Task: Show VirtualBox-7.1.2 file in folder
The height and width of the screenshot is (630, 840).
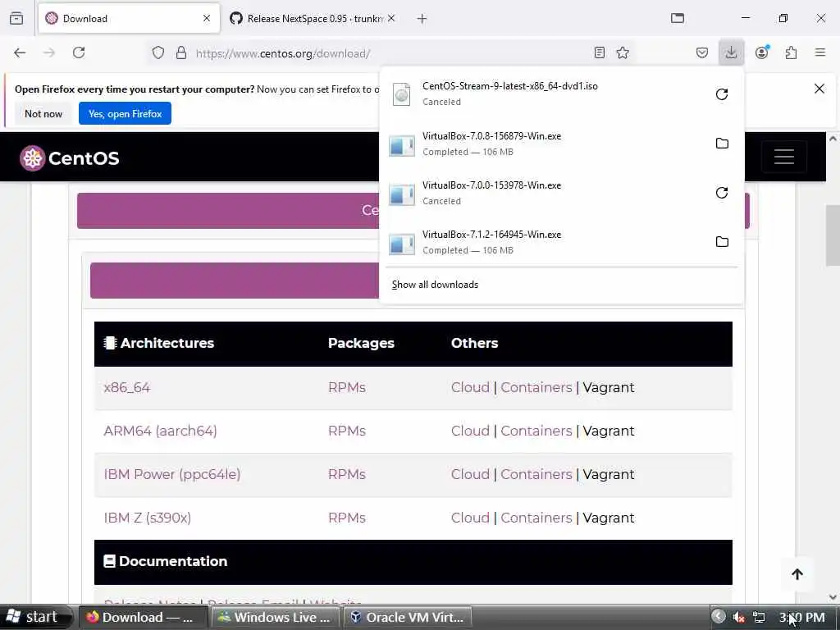Action: (x=722, y=242)
